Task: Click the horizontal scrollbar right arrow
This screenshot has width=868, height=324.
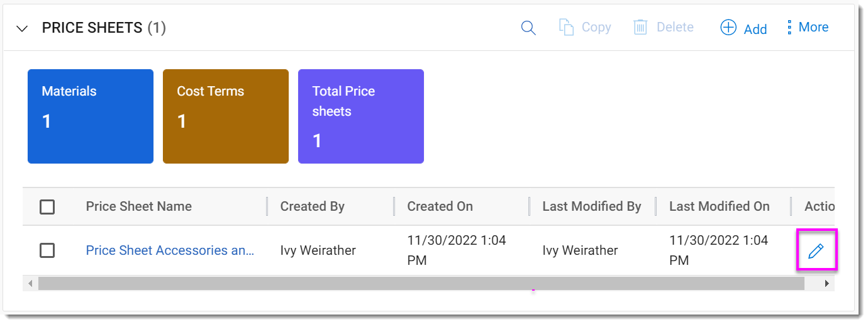Action: tap(826, 284)
